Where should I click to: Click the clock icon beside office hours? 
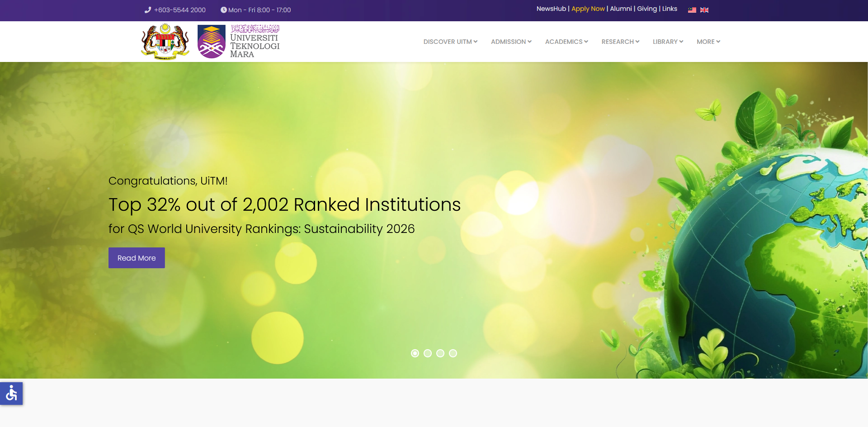tap(223, 10)
